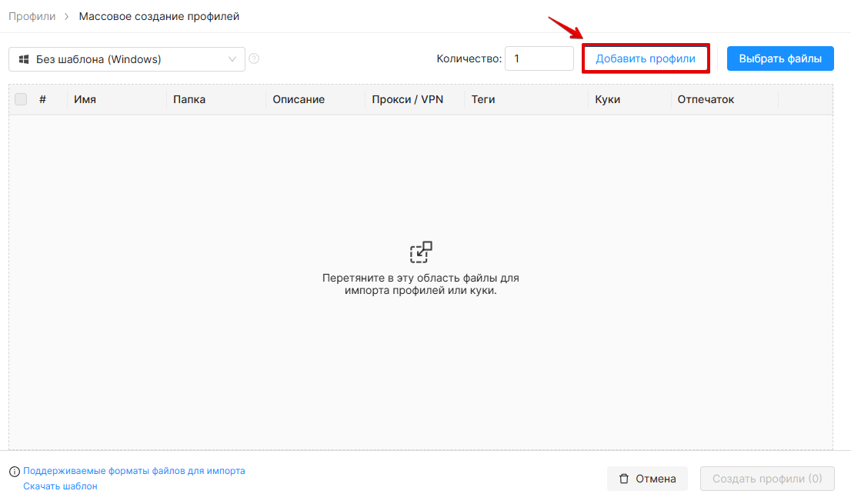Click the 'Теги' column header
The image size is (851, 504).
(483, 99)
